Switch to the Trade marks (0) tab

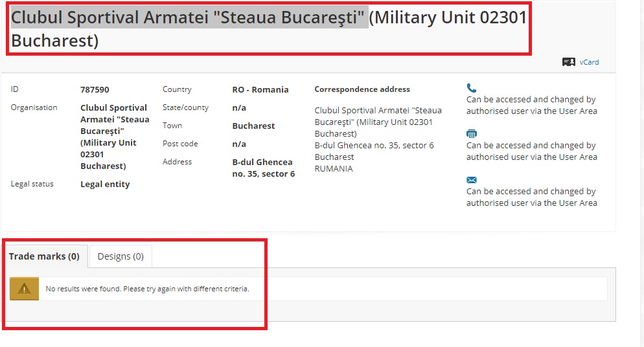pyautogui.click(x=44, y=256)
